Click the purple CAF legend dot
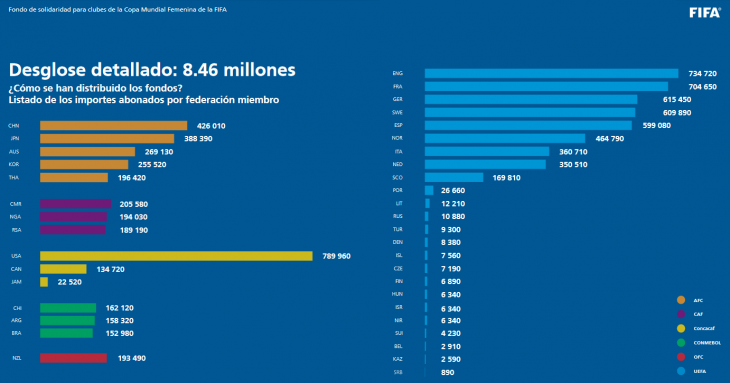 click(x=681, y=314)
